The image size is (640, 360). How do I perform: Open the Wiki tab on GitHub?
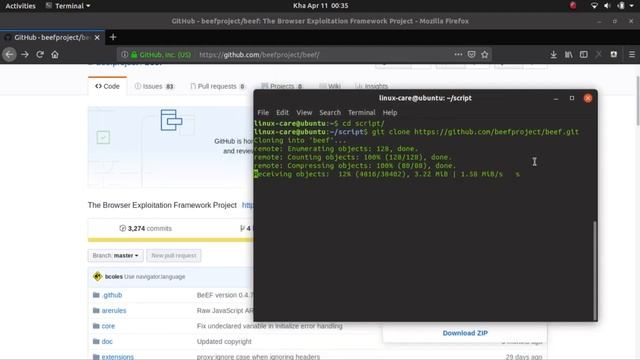coord(330,86)
